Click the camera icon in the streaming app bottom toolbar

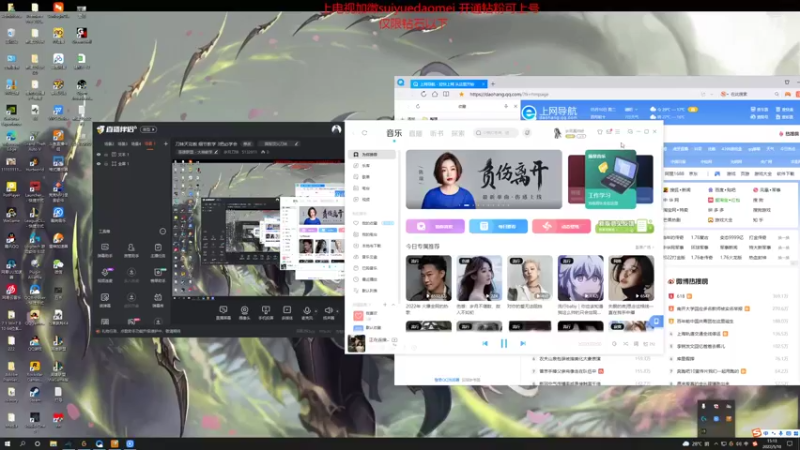pos(244,312)
